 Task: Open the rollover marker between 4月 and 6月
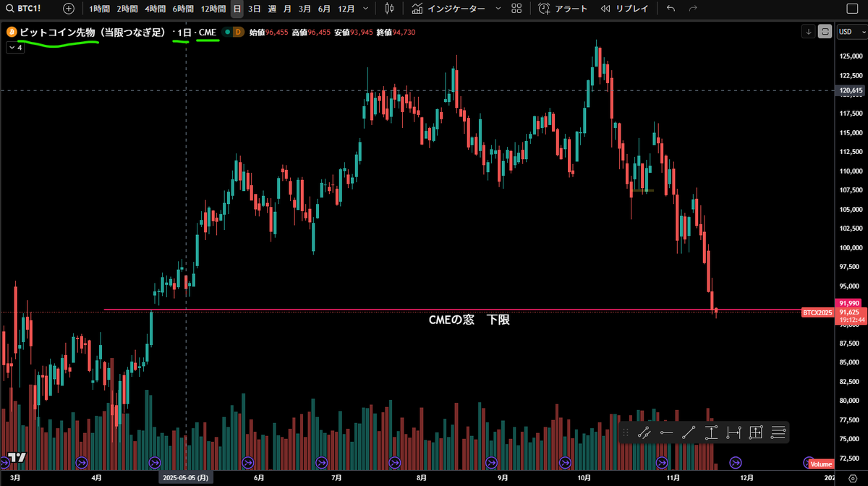click(x=154, y=462)
